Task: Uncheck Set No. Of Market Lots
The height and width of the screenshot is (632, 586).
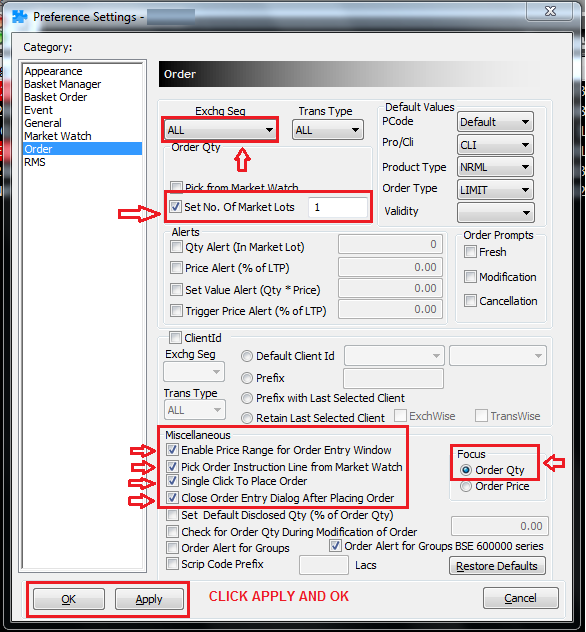Action: (175, 207)
